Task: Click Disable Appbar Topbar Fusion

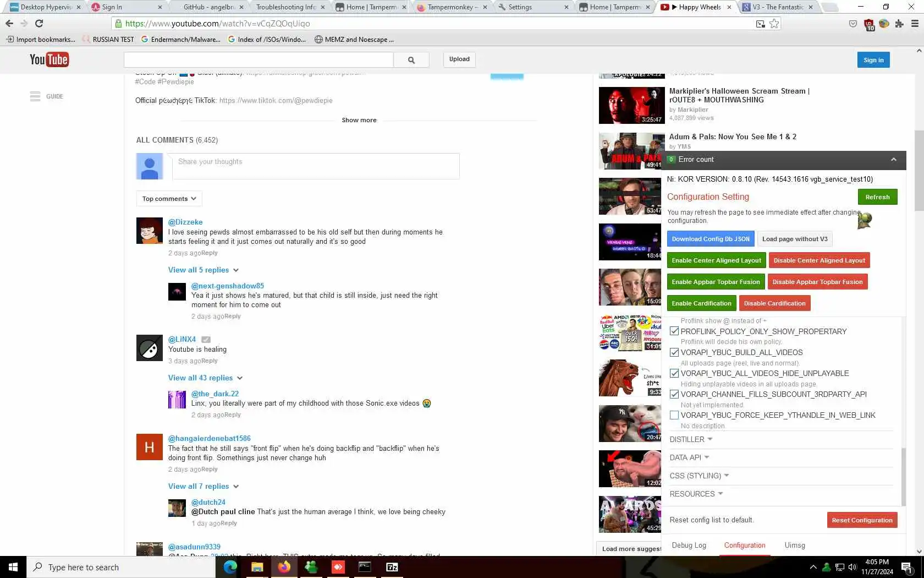Action: (817, 282)
